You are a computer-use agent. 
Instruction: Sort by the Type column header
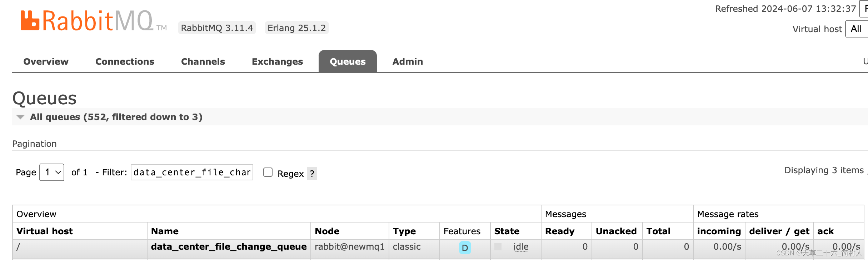click(404, 231)
